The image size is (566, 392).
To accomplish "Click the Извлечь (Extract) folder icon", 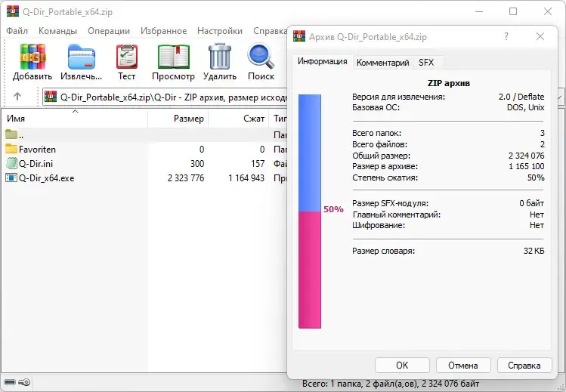I will coord(81,57).
